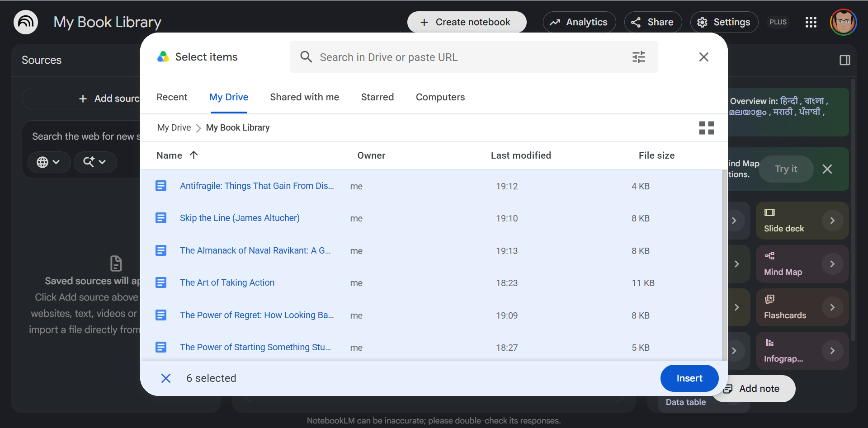Screen dimensions: 868x428
Task: Click the Flashcards card
Action: [x=802, y=307]
